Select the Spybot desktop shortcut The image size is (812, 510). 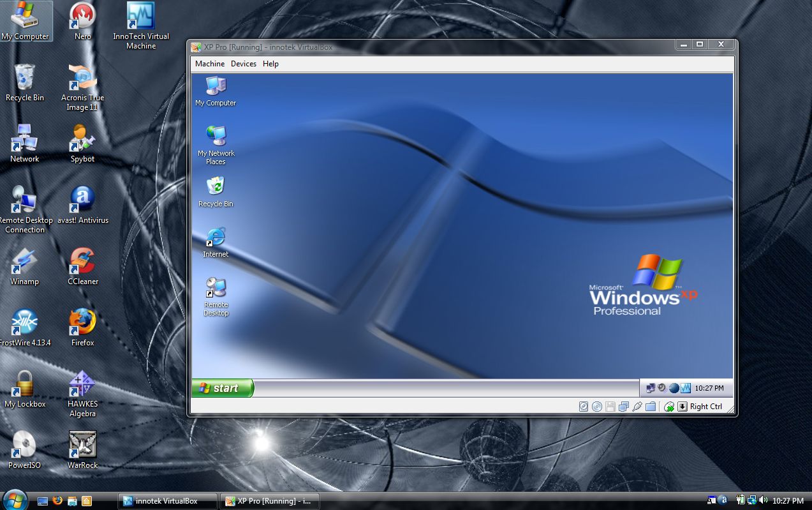(x=82, y=144)
